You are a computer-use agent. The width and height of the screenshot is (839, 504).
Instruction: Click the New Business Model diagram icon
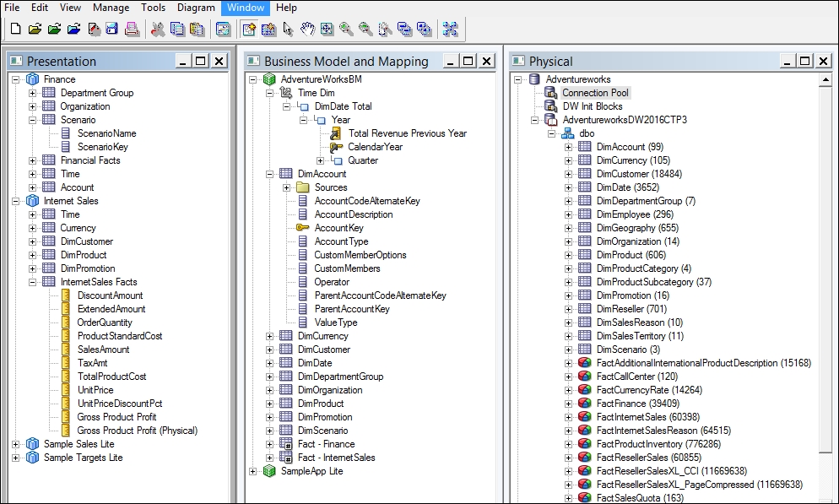click(x=249, y=29)
